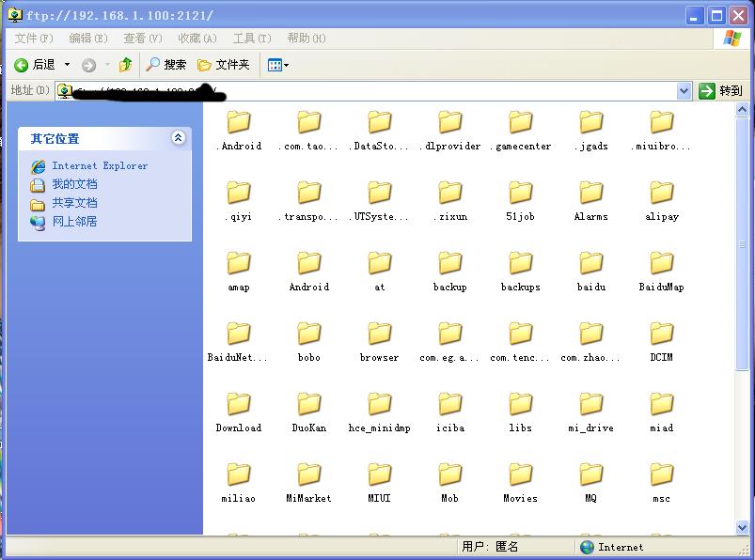Open the views dropdown in toolbar
The width and height of the screenshot is (755, 560).
(277, 65)
